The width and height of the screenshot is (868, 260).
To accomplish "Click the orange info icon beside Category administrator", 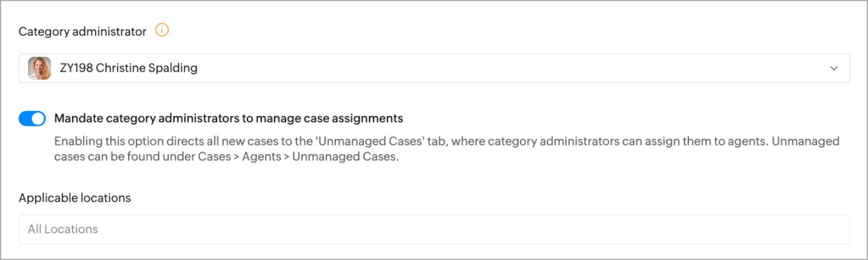I will click(x=162, y=30).
